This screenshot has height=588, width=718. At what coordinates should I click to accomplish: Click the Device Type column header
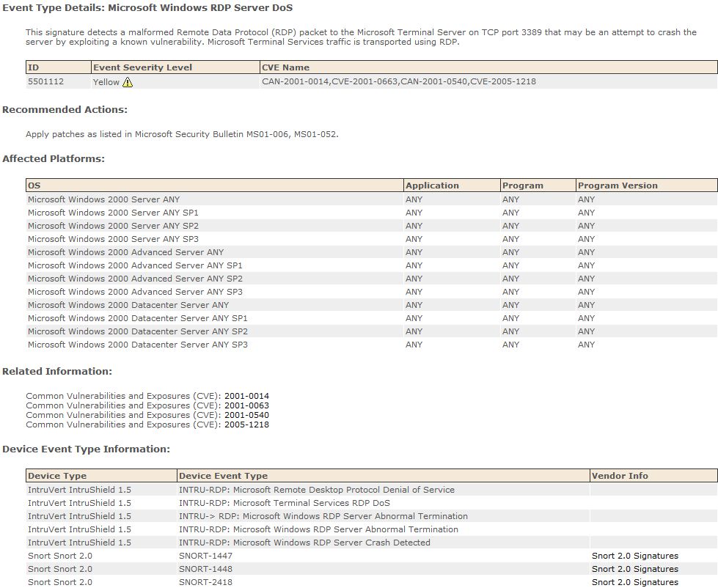pos(101,475)
